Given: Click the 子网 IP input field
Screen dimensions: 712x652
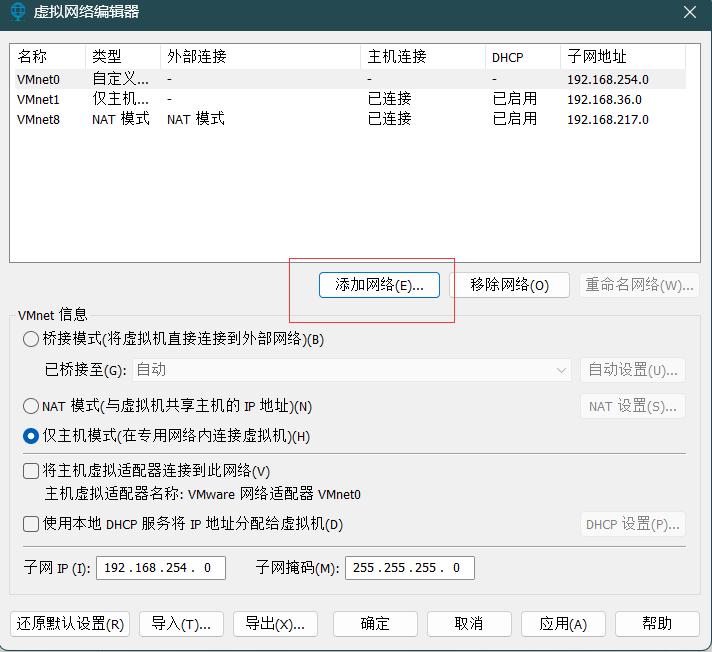Looking at the screenshot, I should pos(161,568).
